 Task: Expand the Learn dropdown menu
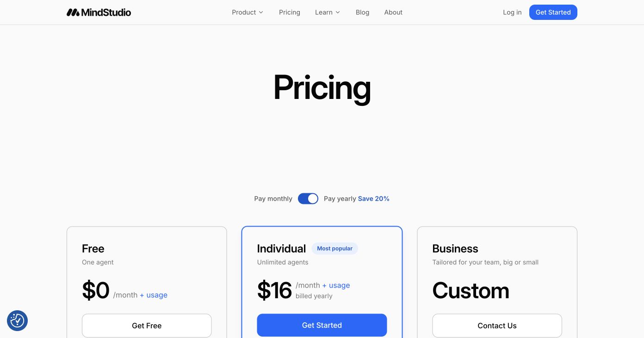pyautogui.click(x=328, y=12)
